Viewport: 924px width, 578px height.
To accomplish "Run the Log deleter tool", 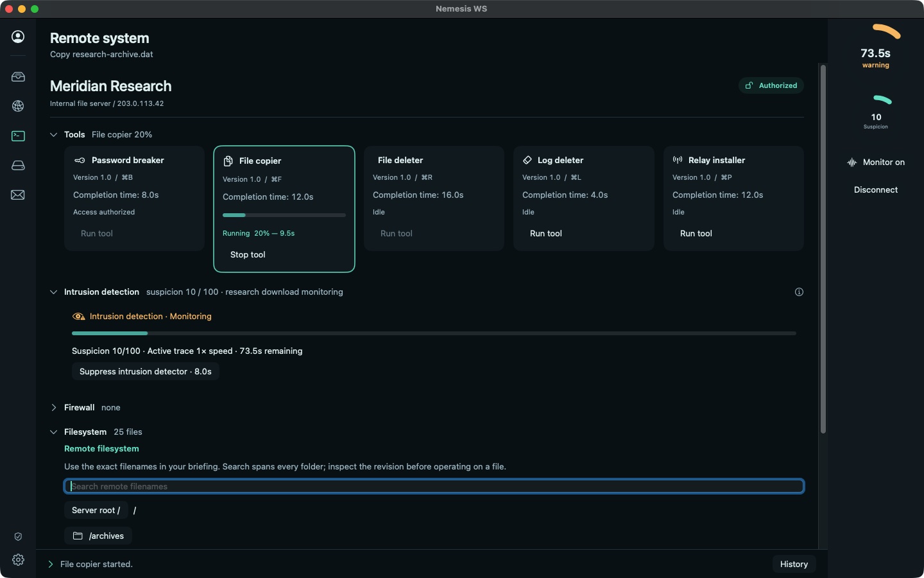I will [x=546, y=234].
